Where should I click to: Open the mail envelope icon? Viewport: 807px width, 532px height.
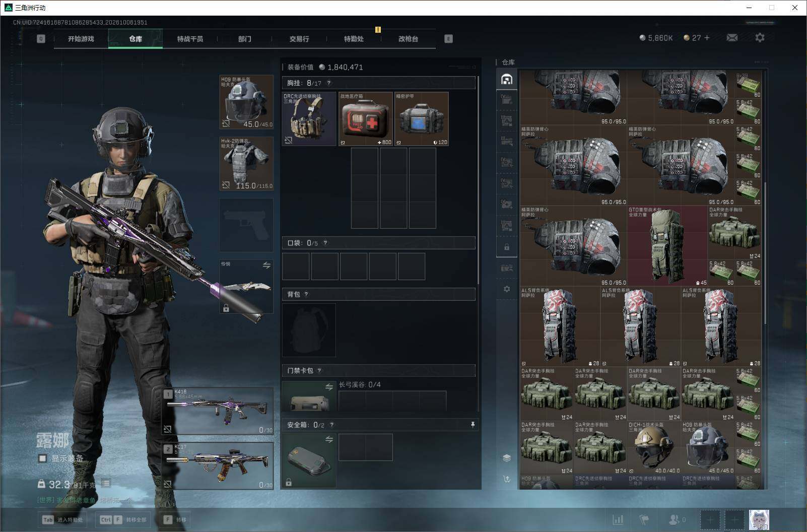732,38
